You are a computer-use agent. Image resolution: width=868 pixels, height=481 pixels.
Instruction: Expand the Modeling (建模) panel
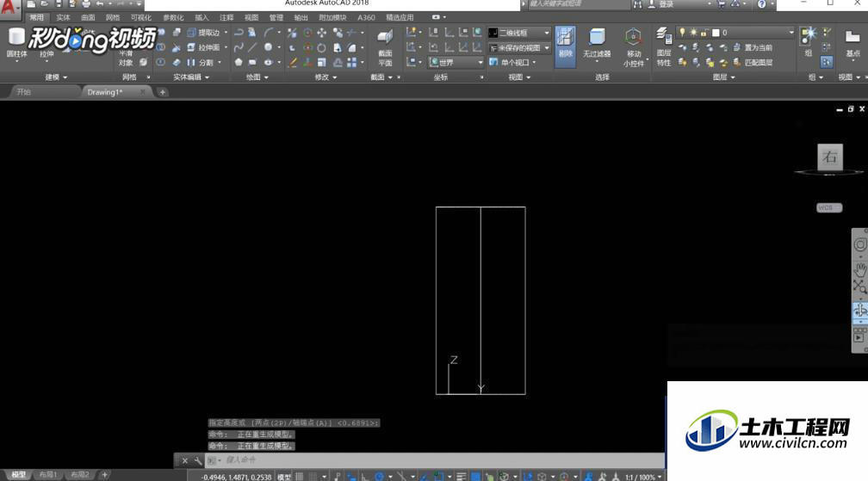coord(56,77)
